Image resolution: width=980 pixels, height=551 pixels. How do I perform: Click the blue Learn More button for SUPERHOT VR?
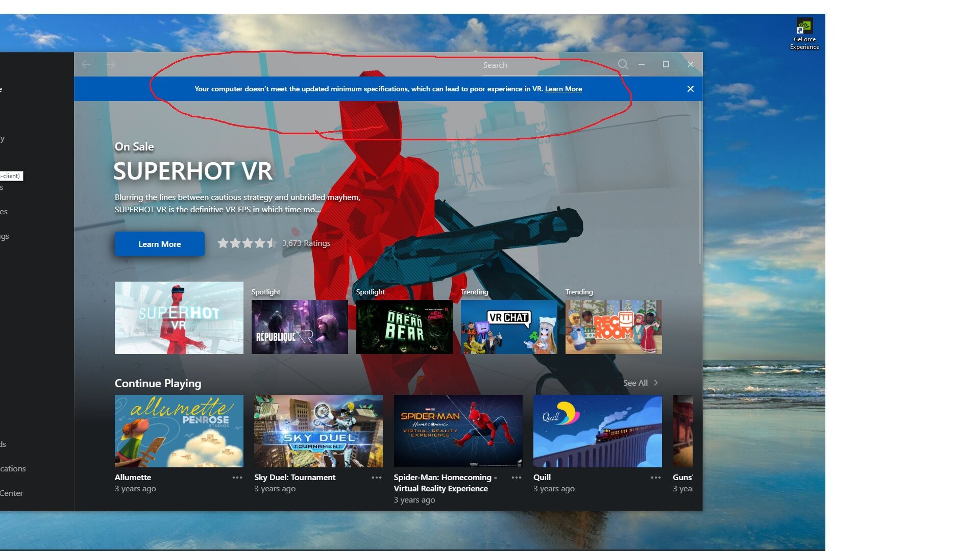tap(159, 244)
